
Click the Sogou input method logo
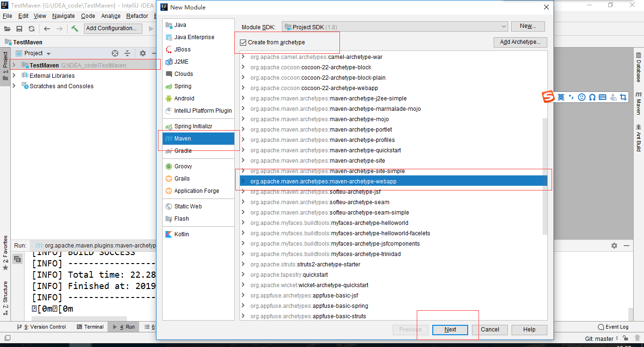click(x=548, y=97)
